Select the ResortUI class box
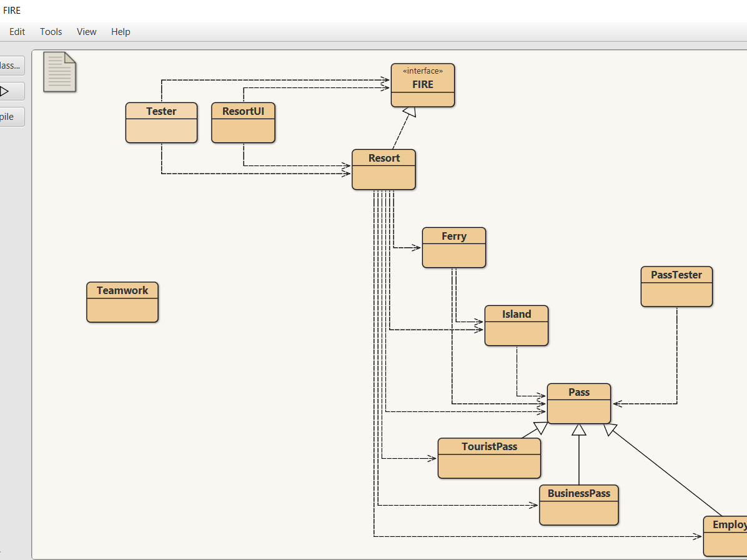This screenshot has width=747, height=560. click(x=243, y=122)
